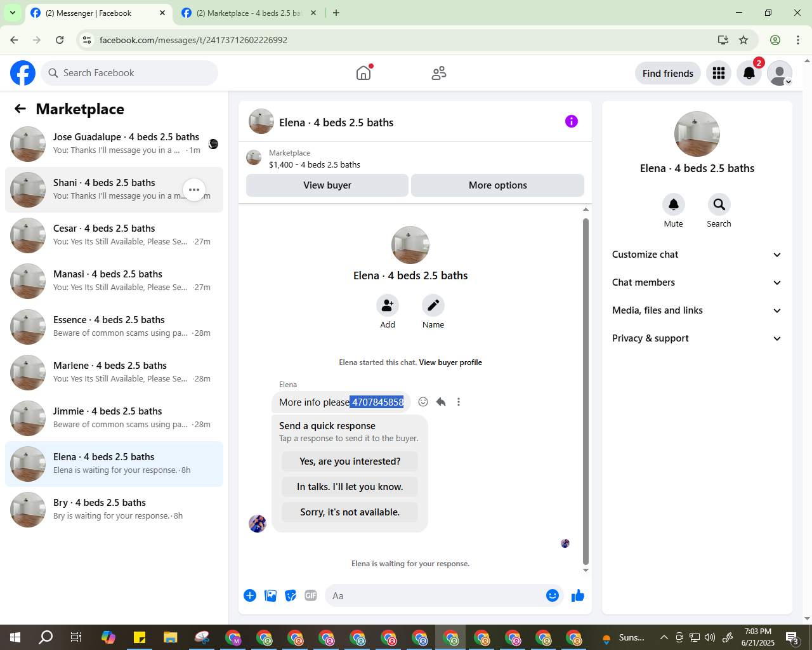Send quick response 'Yes, are you interested?'
Screen dimensions: 812x650
[350, 461]
